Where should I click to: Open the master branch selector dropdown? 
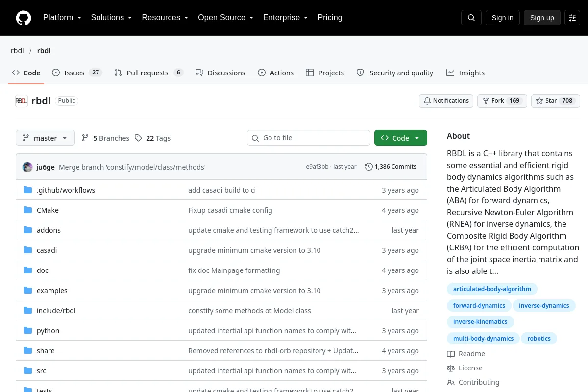pos(45,138)
